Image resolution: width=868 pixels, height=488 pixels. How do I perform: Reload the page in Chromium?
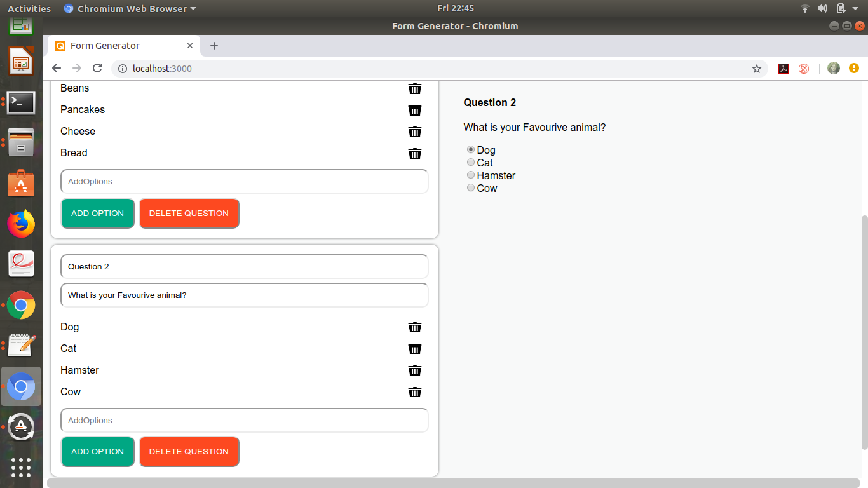pyautogui.click(x=97, y=68)
